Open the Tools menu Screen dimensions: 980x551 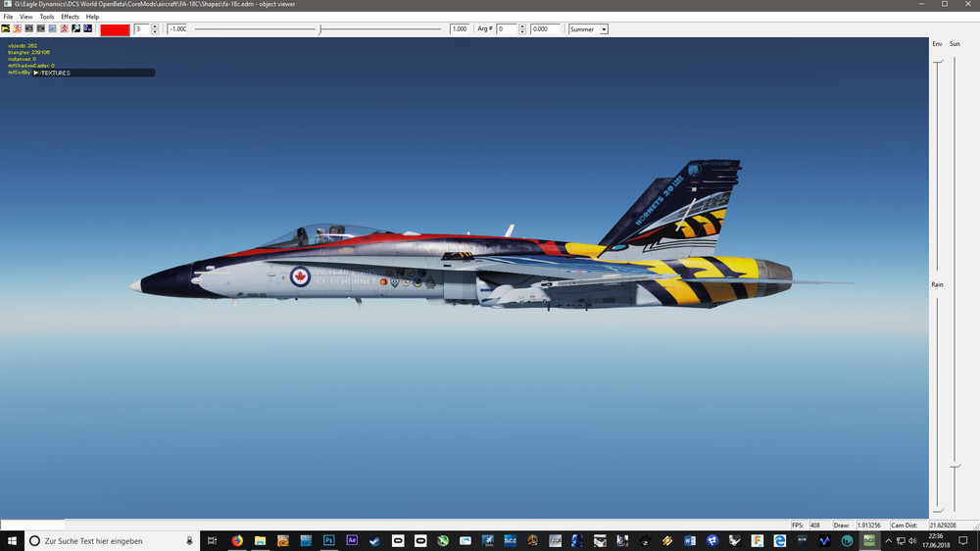pos(47,17)
